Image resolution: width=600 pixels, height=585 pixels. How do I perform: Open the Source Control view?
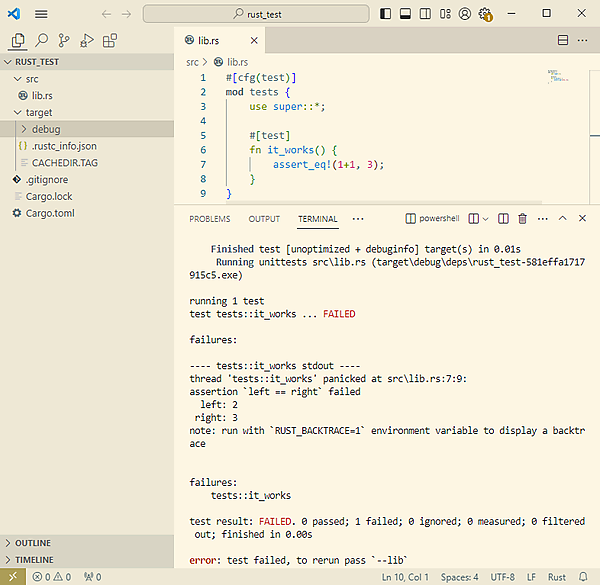coord(64,40)
